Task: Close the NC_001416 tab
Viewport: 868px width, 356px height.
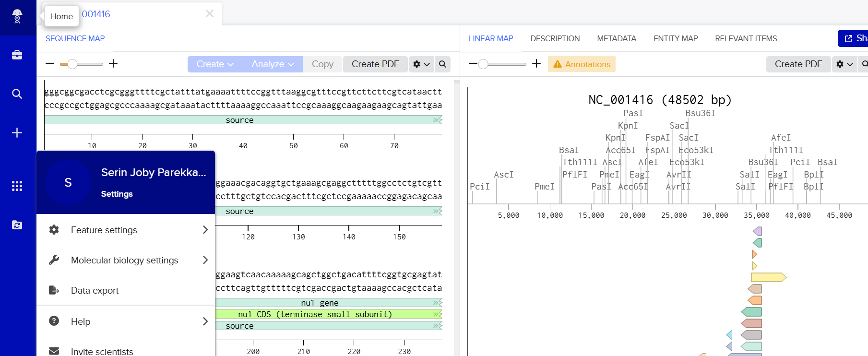Action: click(210, 14)
